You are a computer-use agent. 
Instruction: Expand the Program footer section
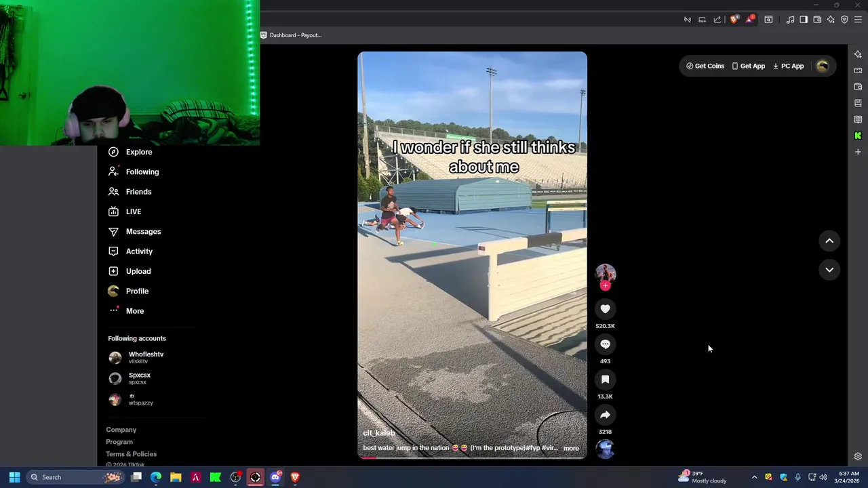click(x=119, y=442)
